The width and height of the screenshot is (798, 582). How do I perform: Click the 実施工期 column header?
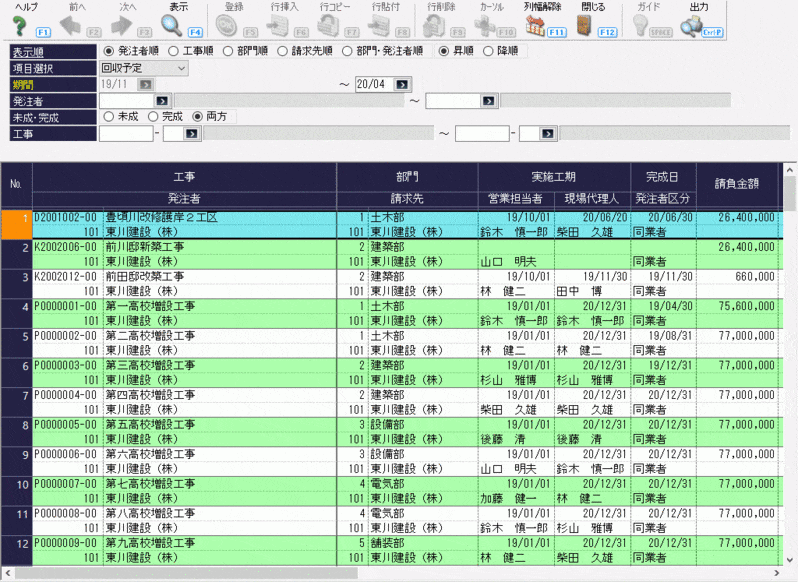point(554,177)
